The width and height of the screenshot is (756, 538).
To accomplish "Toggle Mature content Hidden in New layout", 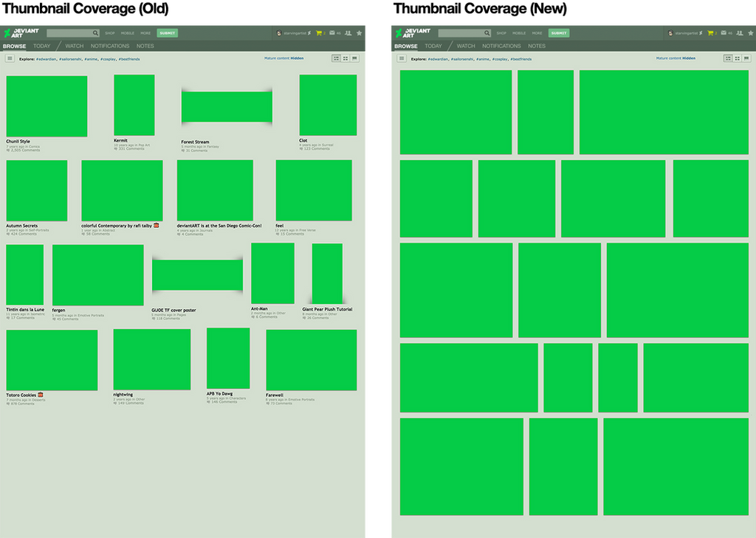I will [676, 58].
